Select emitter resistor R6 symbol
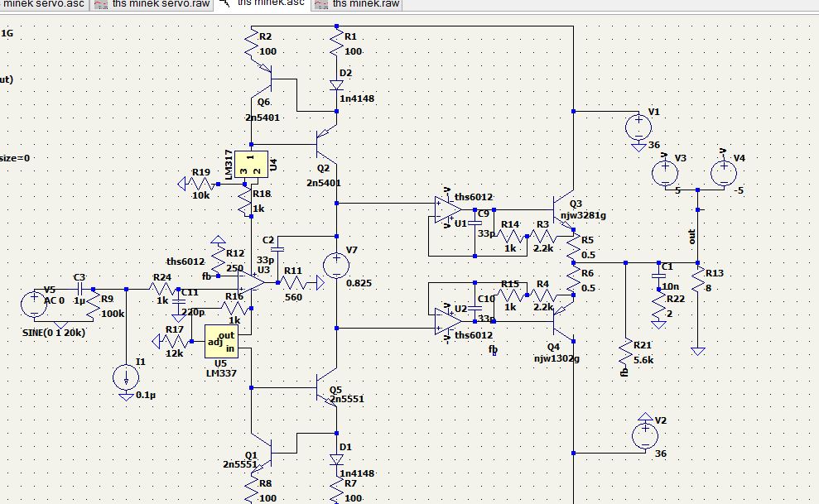This screenshot has width=819, height=504. pyautogui.click(x=574, y=280)
